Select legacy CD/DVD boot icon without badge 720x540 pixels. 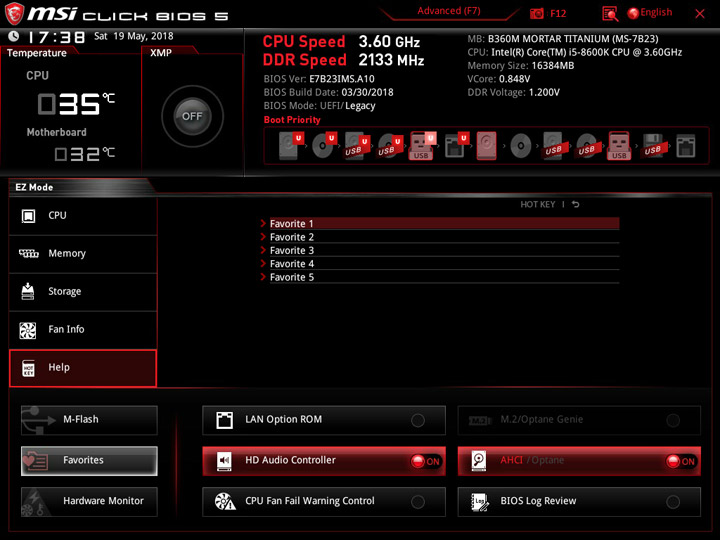point(521,146)
